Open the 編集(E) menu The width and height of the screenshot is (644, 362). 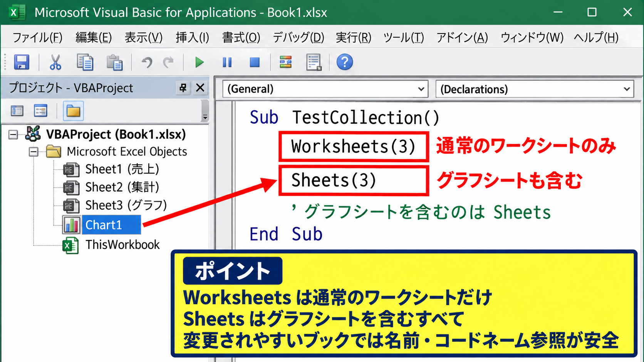click(x=94, y=37)
